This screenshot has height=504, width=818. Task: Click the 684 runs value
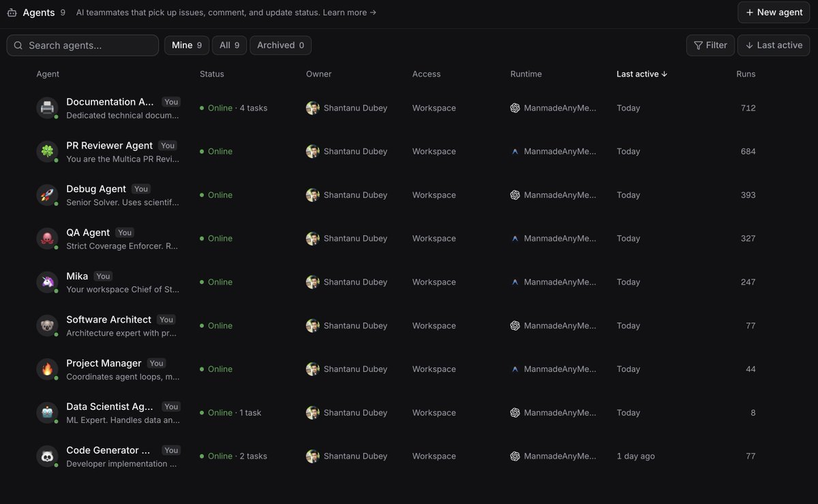(748, 151)
